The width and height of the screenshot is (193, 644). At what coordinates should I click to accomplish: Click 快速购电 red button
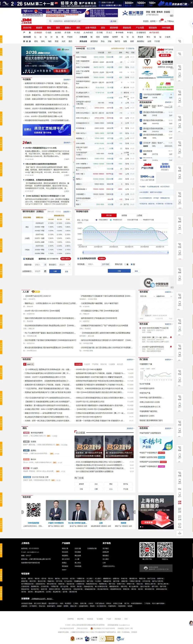pos(102,258)
